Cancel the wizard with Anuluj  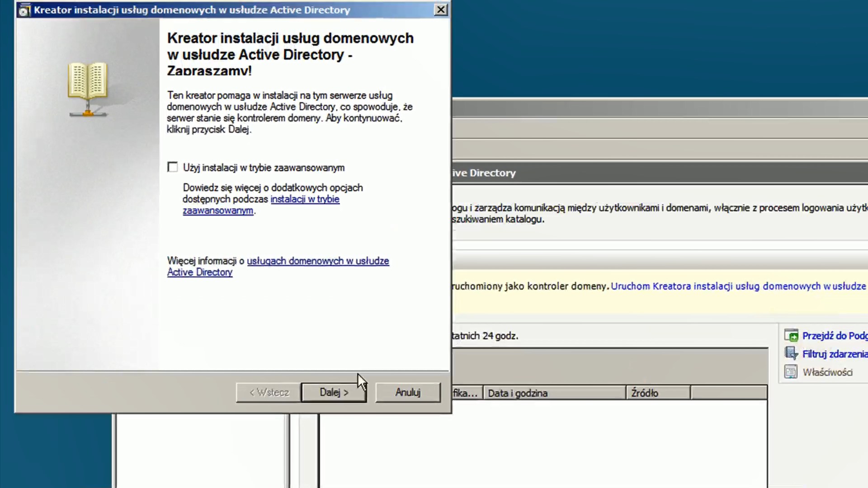pyautogui.click(x=408, y=392)
